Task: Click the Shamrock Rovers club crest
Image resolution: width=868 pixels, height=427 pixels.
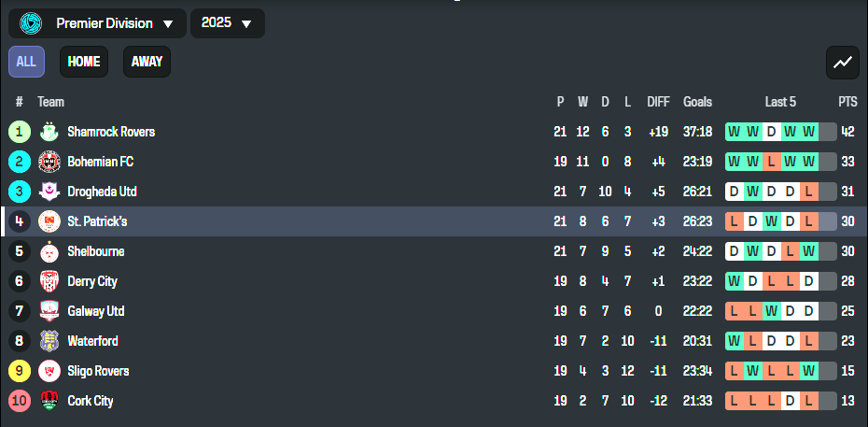Action: point(49,132)
